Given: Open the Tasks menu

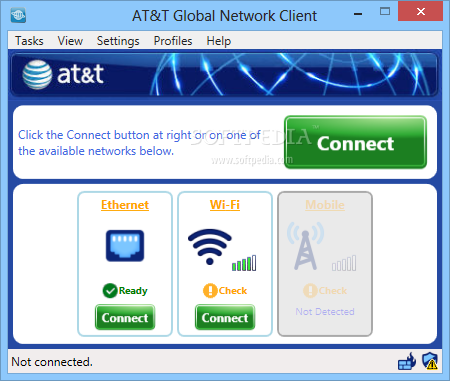Looking at the screenshot, I should tap(29, 41).
